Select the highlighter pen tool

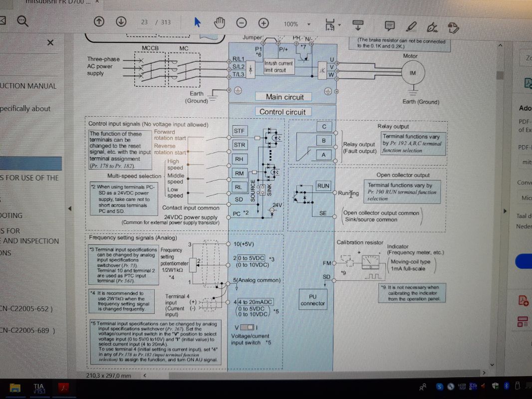411,27
